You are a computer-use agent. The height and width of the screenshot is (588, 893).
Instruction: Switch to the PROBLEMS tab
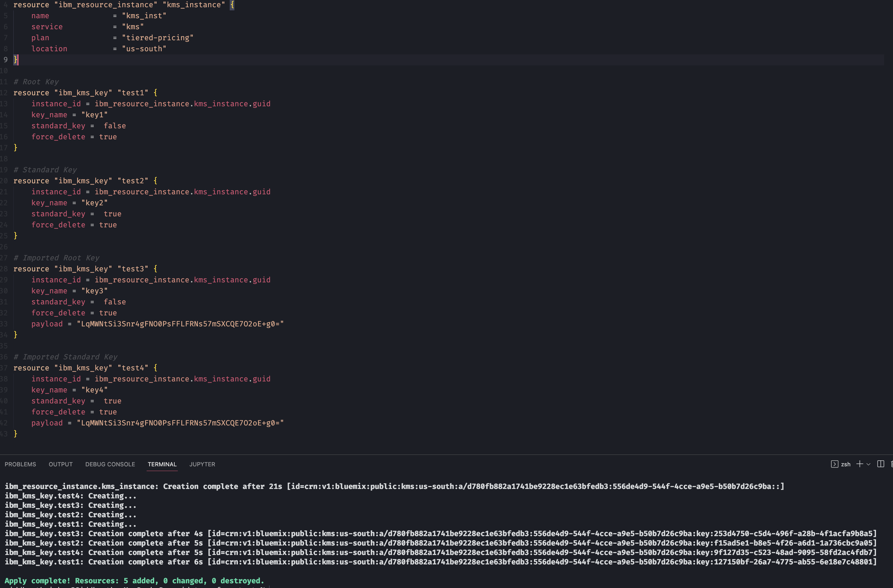[20, 464]
